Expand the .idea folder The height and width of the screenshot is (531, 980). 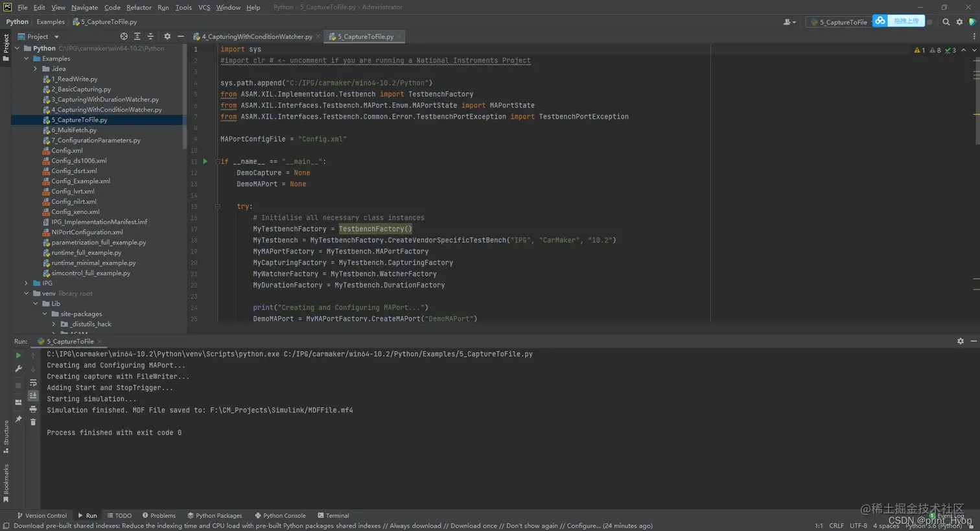pyautogui.click(x=36, y=69)
